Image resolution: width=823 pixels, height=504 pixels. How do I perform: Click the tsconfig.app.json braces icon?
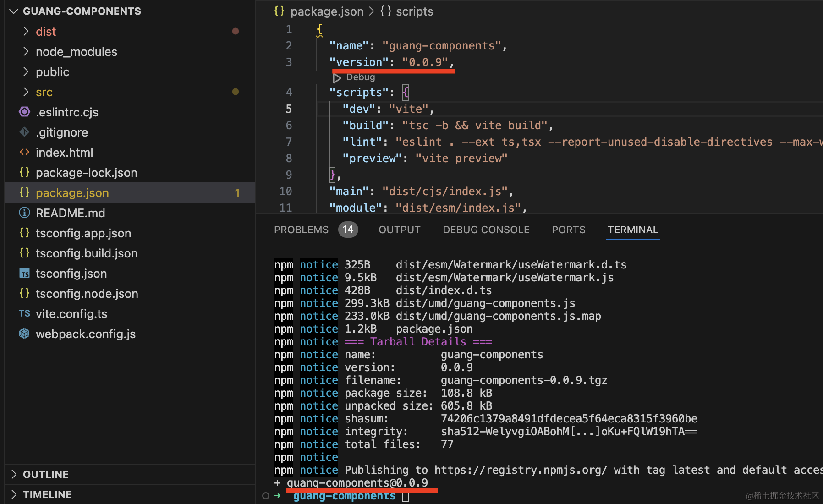coord(24,233)
